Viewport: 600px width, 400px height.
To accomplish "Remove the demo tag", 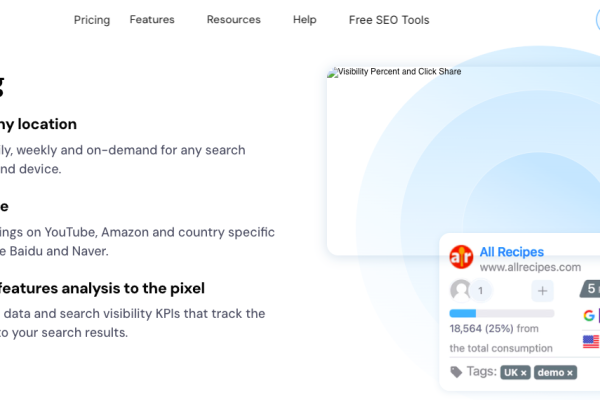I will click(x=570, y=373).
